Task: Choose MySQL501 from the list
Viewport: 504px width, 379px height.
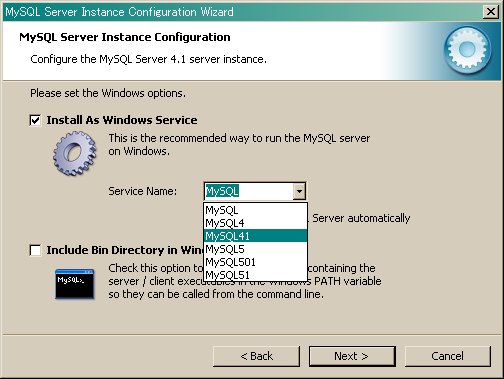Action: [255, 262]
